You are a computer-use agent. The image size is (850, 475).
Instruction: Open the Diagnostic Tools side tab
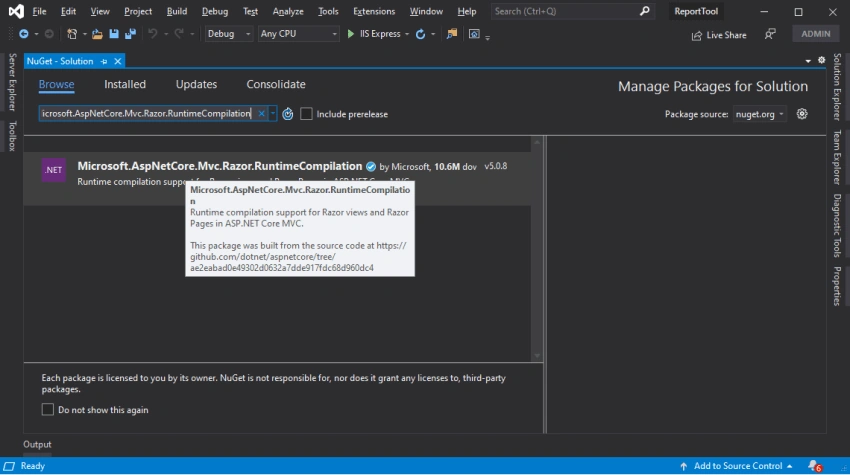coord(837,225)
